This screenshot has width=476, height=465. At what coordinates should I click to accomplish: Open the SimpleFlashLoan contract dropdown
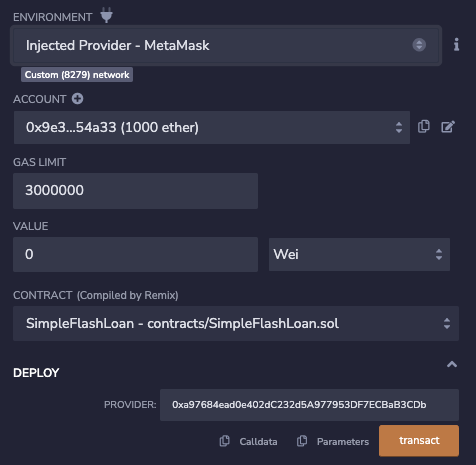(x=236, y=323)
